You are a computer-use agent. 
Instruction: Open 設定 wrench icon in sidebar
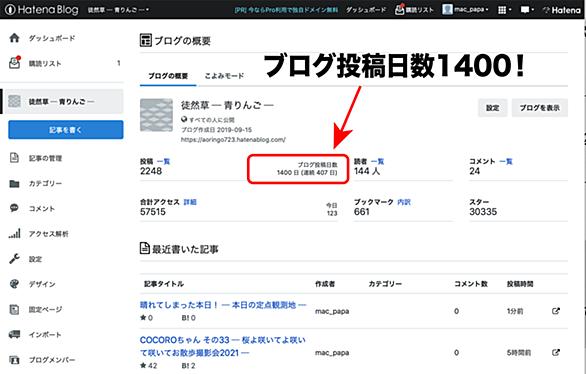(x=14, y=259)
